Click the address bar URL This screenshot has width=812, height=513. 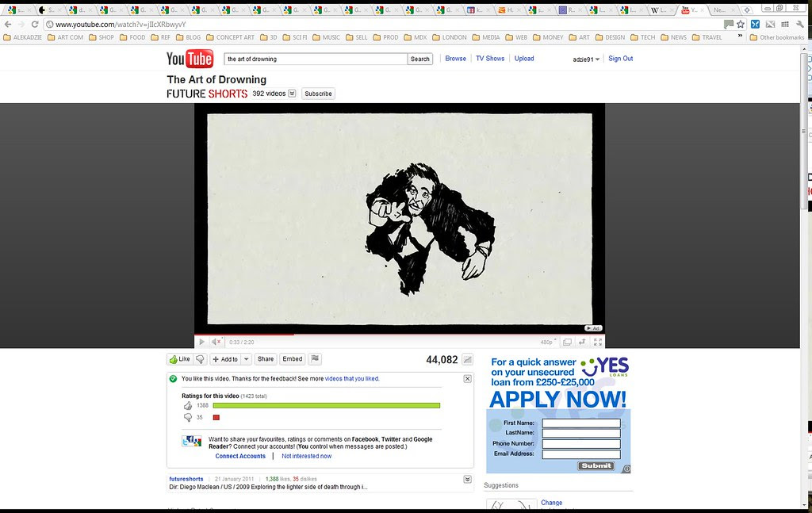tap(121, 25)
